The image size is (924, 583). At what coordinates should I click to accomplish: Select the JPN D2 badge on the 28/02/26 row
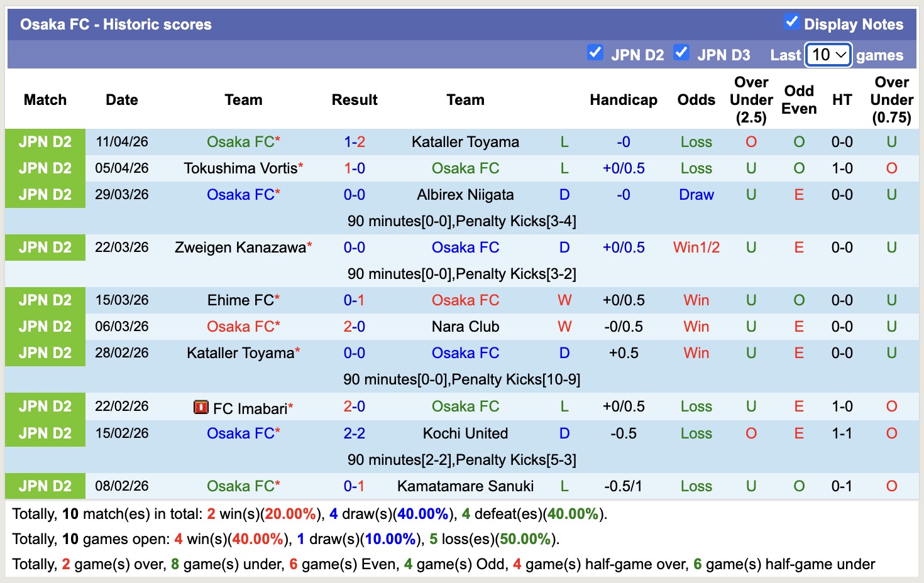point(45,352)
